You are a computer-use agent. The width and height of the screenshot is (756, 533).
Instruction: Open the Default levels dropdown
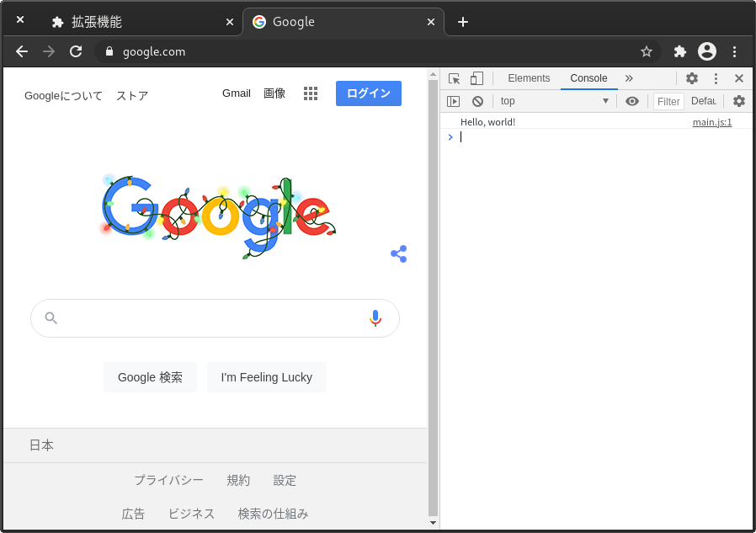pyautogui.click(x=704, y=100)
